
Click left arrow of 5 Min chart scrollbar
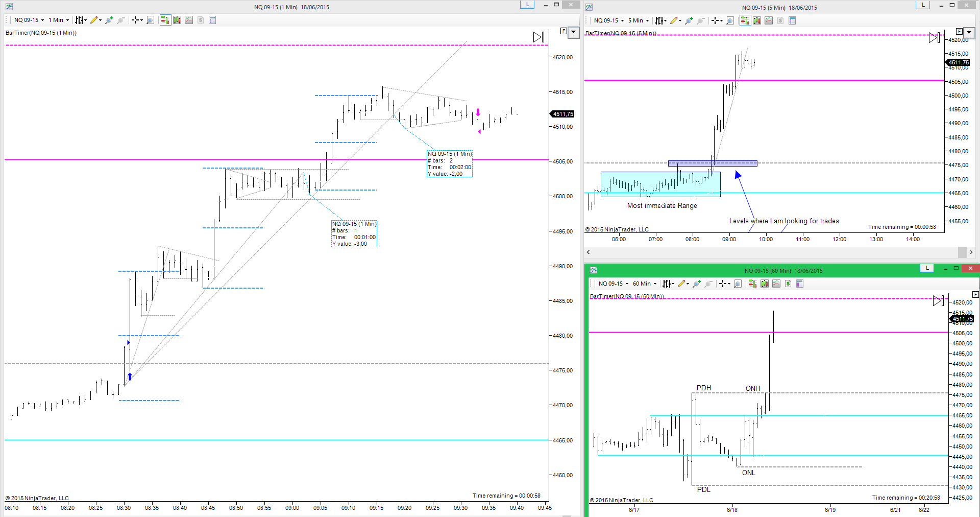[x=589, y=252]
